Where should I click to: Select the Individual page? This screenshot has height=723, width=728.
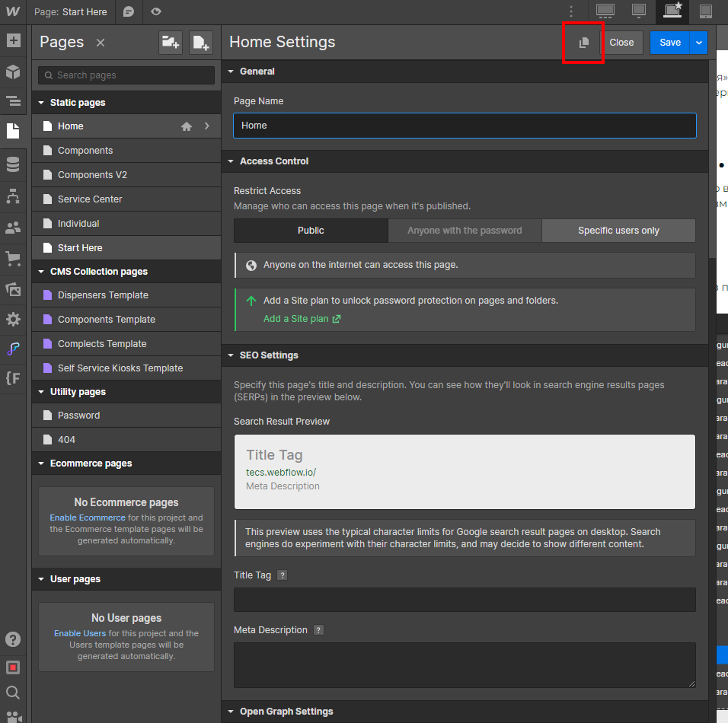(126, 224)
